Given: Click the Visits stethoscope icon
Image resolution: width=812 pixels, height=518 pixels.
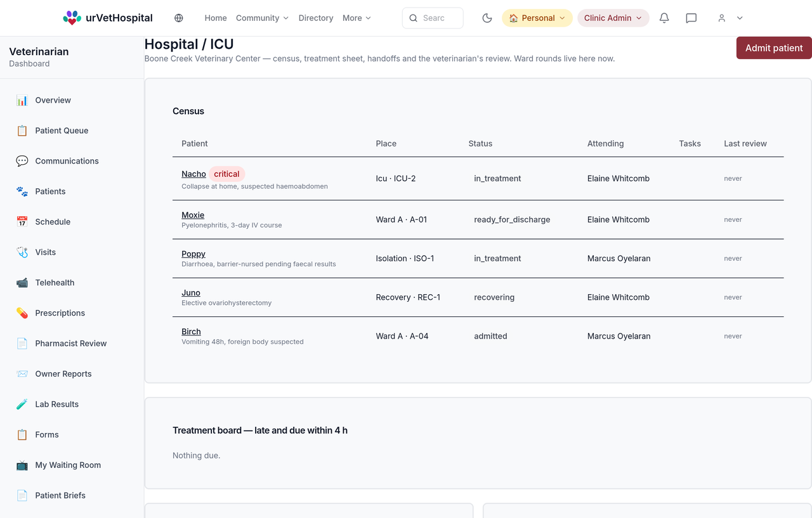Looking at the screenshot, I should pos(22,252).
